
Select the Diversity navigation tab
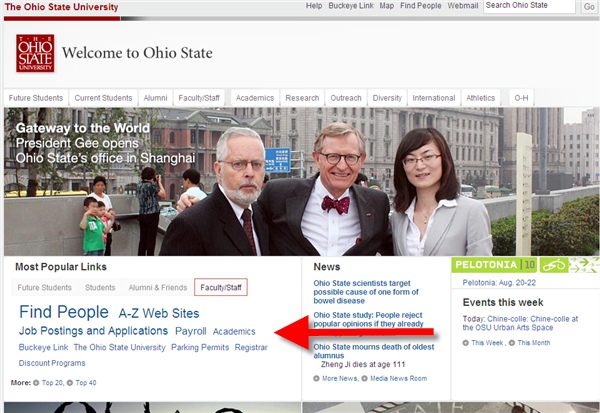(x=387, y=98)
